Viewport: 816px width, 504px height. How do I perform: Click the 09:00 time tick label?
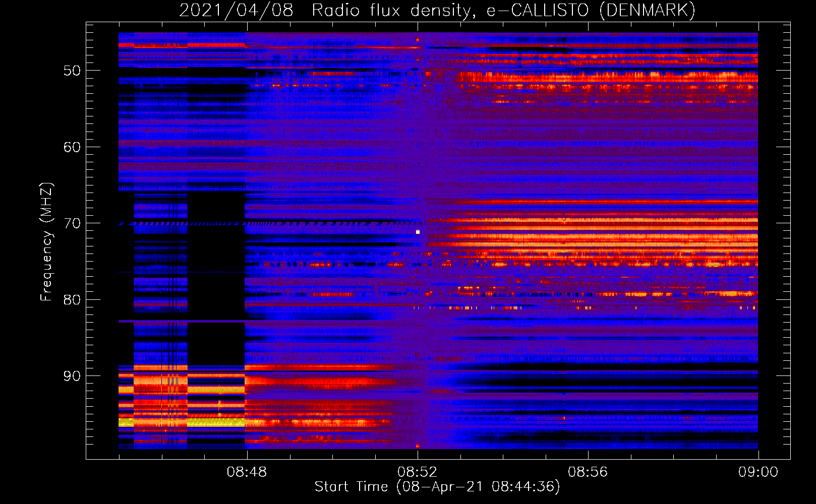(x=758, y=472)
